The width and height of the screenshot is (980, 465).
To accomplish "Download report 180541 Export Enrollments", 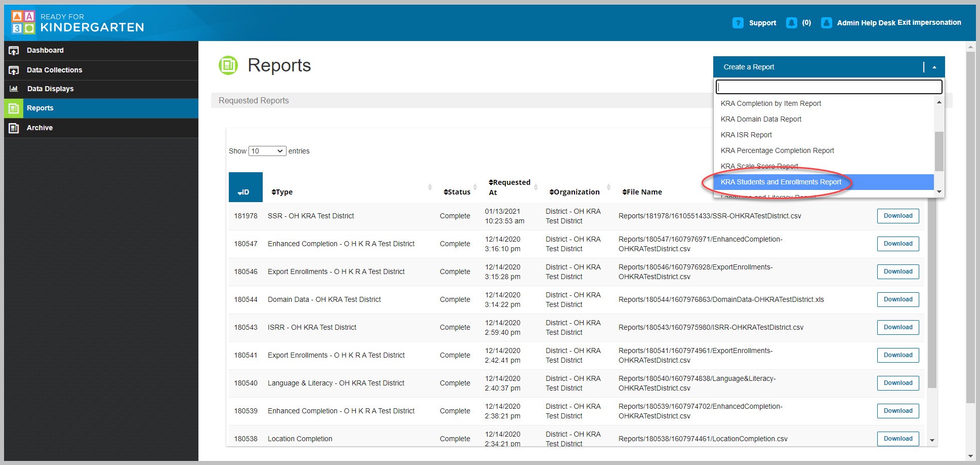I will 898,355.
